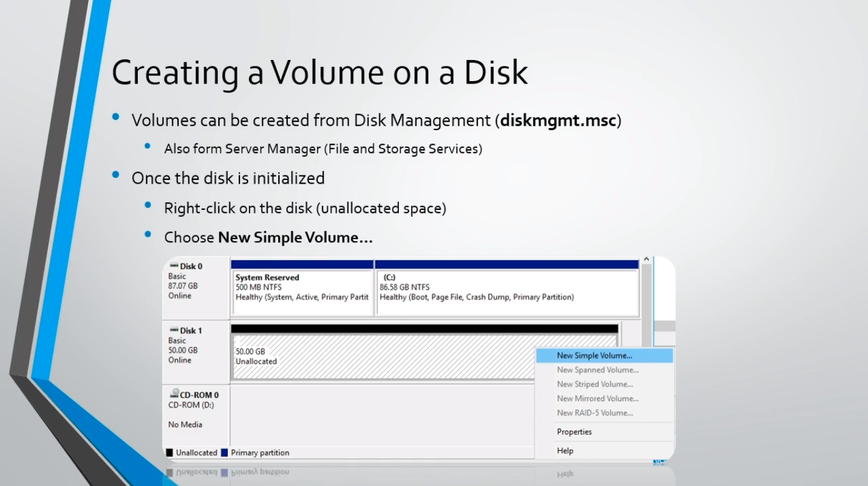
Task: Click the CD-ROM 0 disc icon
Action: [174, 394]
